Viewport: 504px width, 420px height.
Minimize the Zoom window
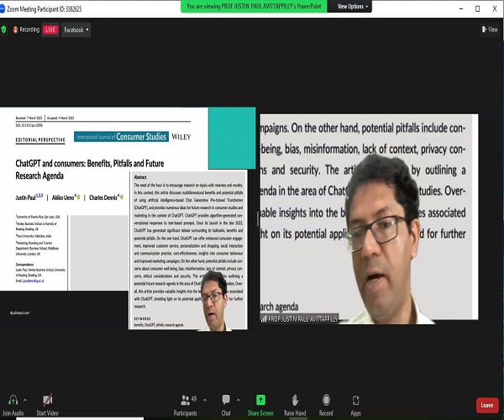tap(461, 8)
